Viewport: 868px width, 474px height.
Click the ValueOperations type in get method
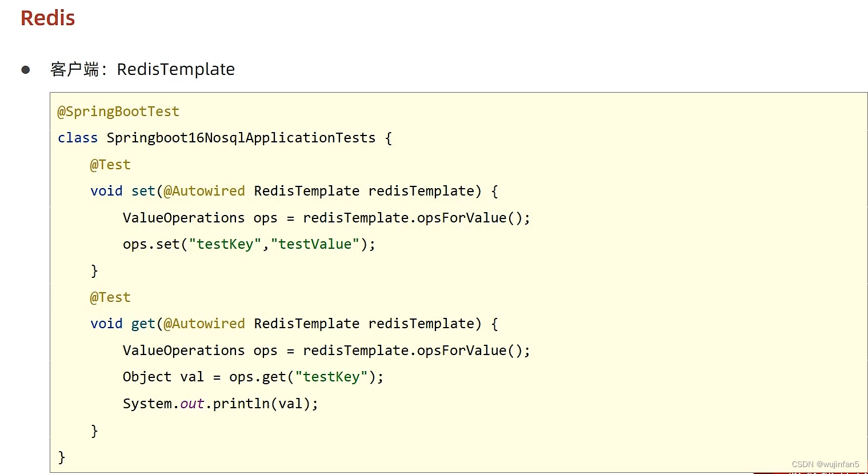coord(183,350)
